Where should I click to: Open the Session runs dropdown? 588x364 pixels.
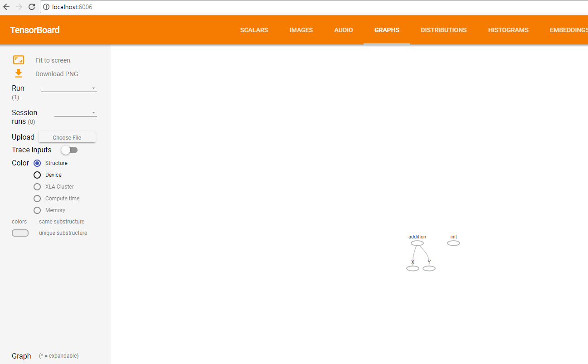76,112
